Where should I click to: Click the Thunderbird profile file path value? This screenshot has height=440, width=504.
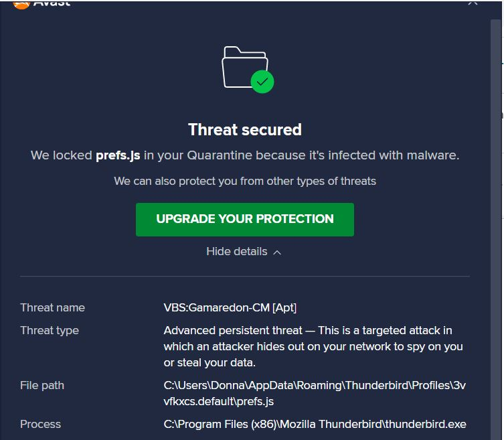click(315, 393)
